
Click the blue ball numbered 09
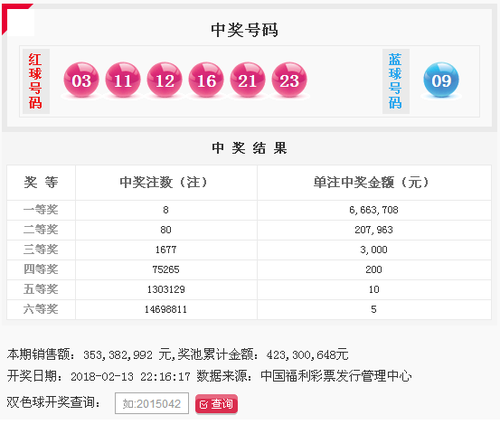coord(441,80)
